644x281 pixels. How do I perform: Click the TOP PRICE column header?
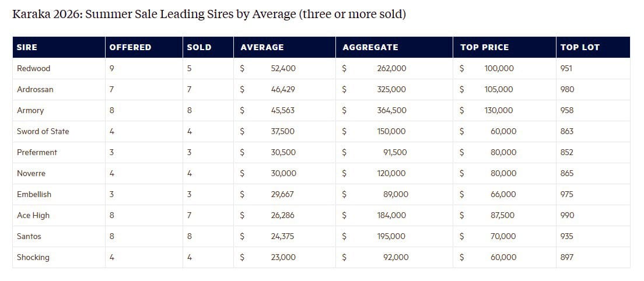click(x=484, y=47)
